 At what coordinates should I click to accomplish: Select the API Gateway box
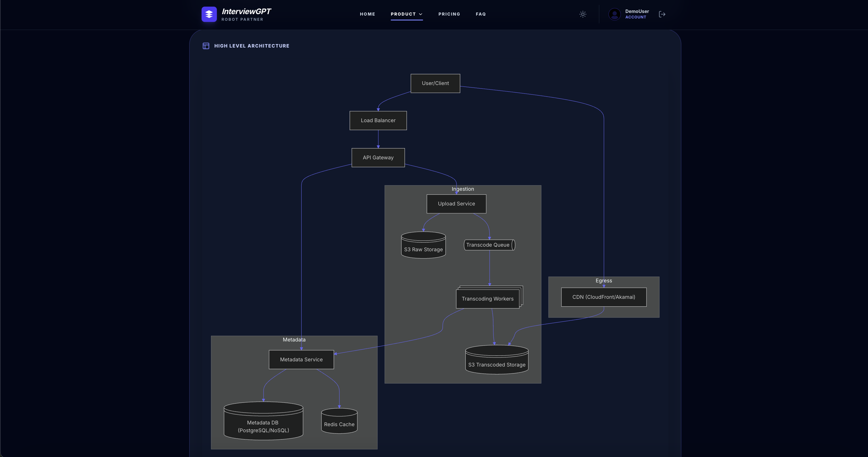[378, 157]
